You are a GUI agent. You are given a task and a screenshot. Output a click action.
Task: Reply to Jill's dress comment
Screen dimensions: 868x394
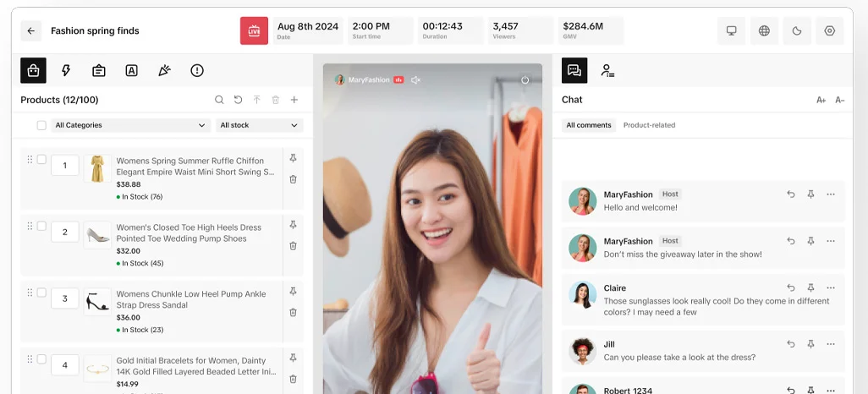click(791, 344)
